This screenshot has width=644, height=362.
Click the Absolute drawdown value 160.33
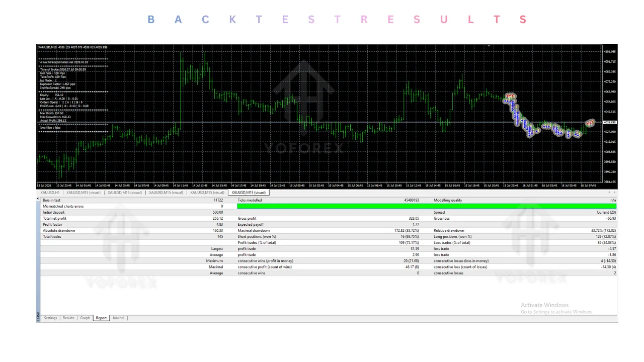click(217, 230)
